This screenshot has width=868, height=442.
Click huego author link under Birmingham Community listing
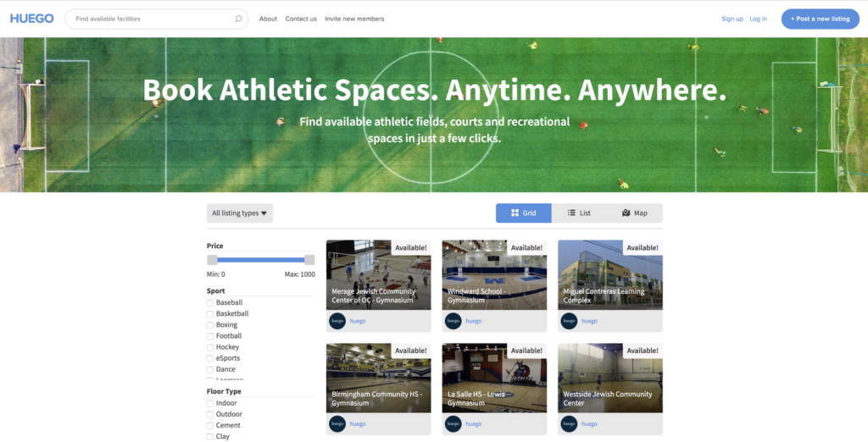pyautogui.click(x=358, y=423)
